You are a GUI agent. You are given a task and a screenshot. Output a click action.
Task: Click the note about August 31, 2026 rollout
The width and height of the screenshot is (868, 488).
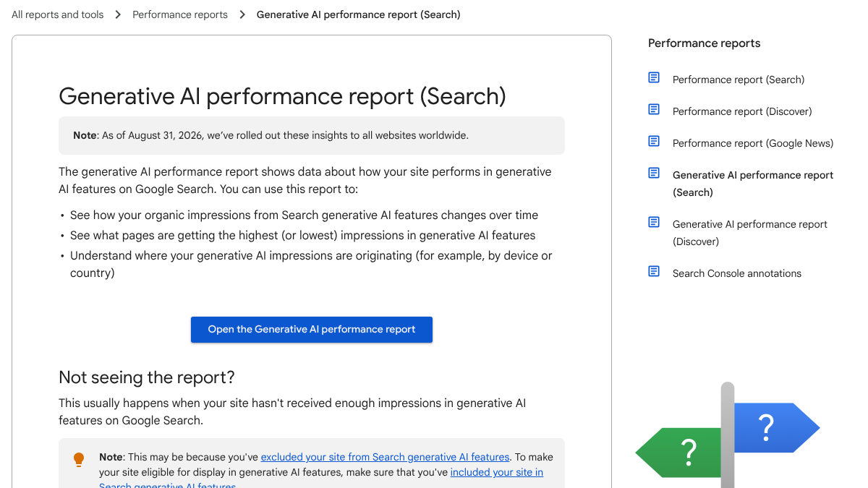[x=312, y=135]
